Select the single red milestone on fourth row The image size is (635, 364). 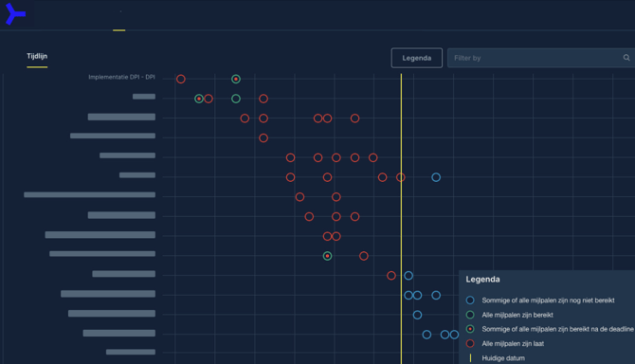coord(263,138)
